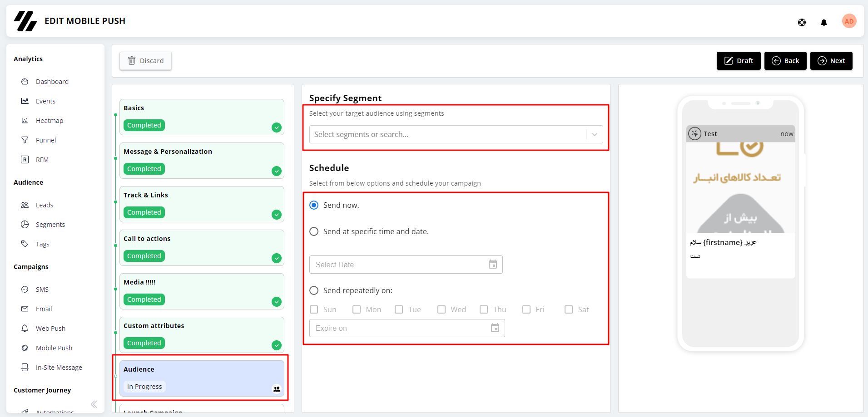Click the audience people icon on Audience step

pos(277,389)
